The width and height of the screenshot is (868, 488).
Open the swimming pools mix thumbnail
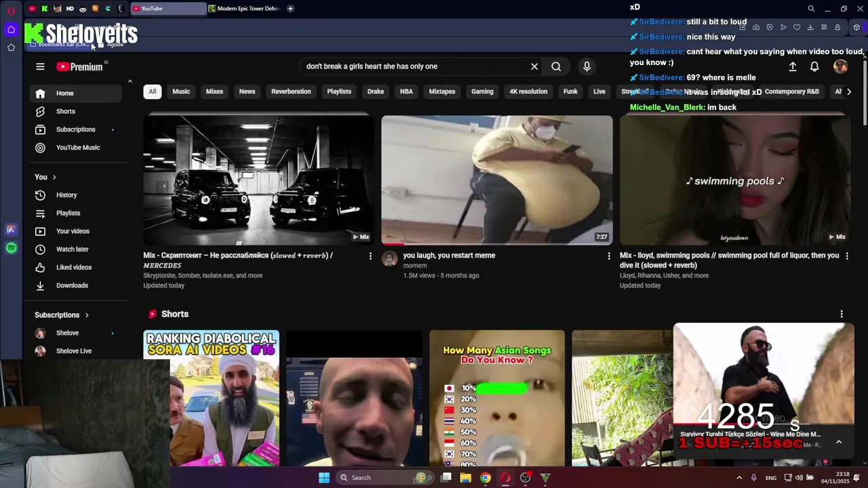pos(735,180)
